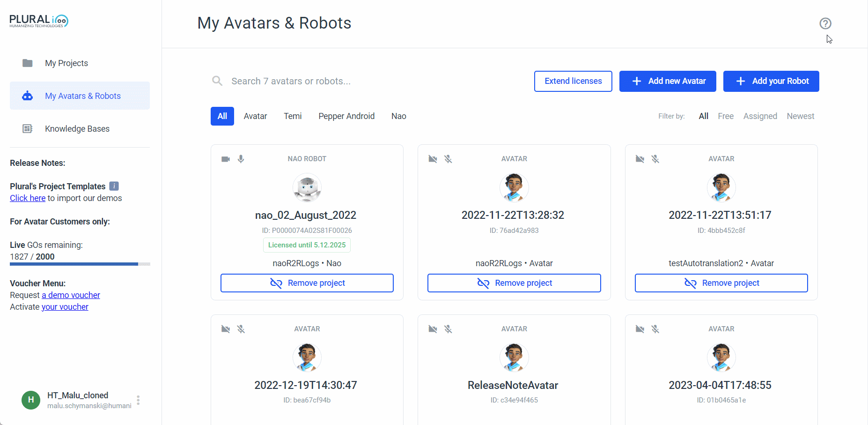
Task: Open My Avatars & Robots in the sidebar
Action: 80,96
